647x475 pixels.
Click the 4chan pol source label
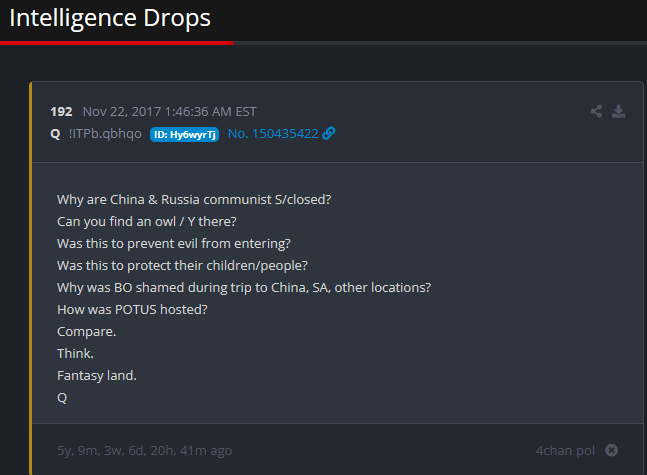[565, 450]
